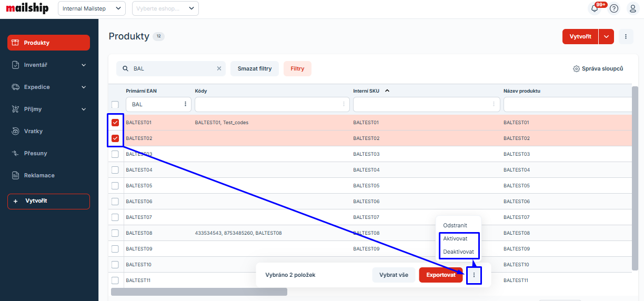Open the notifications bell icon

tap(595, 8)
